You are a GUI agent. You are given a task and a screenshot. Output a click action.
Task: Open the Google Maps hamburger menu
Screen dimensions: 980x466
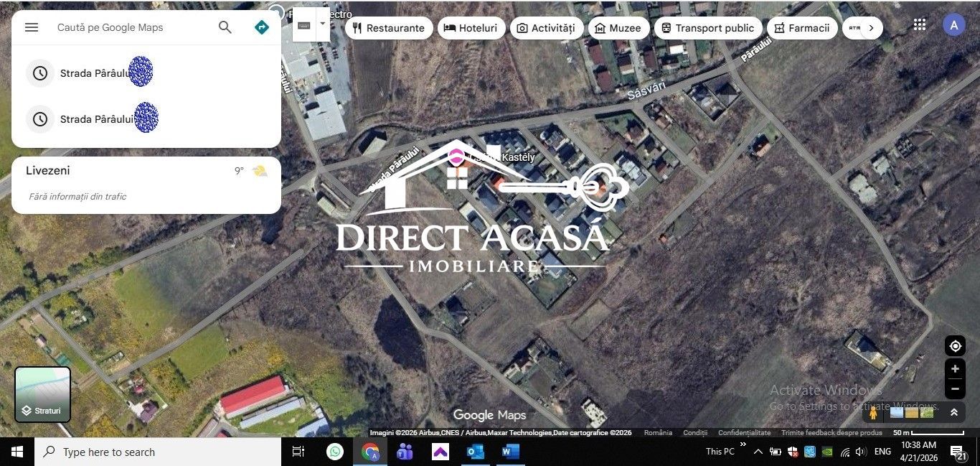click(x=32, y=27)
